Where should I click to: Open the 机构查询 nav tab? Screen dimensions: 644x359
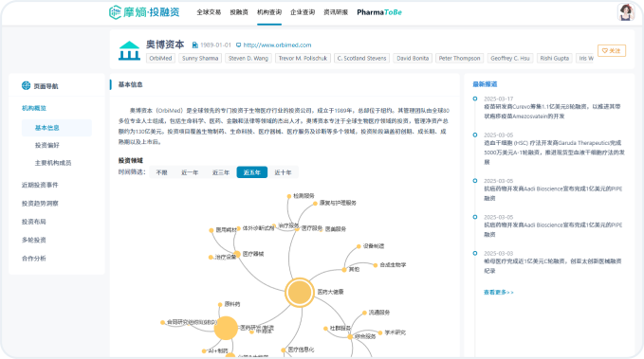[x=269, y=12]
